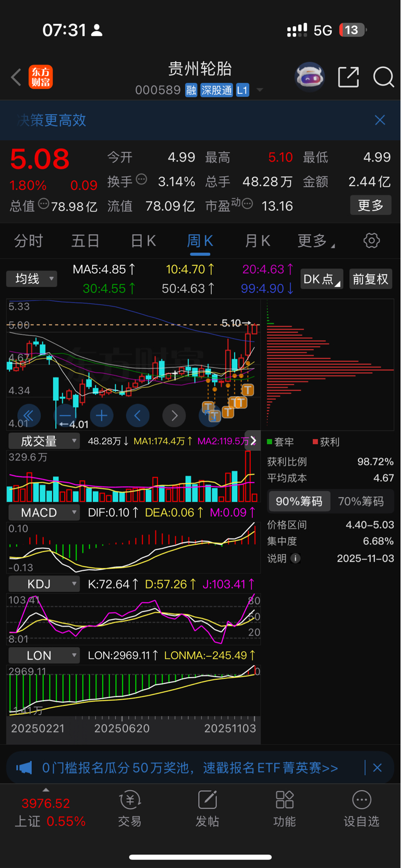The width and height of the screenshot is (401, 868).
Task: Open KDJ indicator dropdown
Action: pos(44,584)
